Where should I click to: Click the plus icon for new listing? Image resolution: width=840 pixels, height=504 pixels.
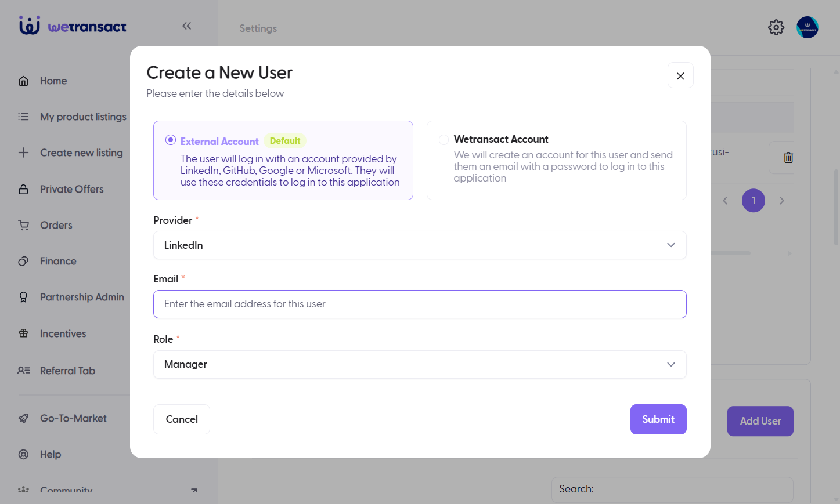tap(23, 153)
